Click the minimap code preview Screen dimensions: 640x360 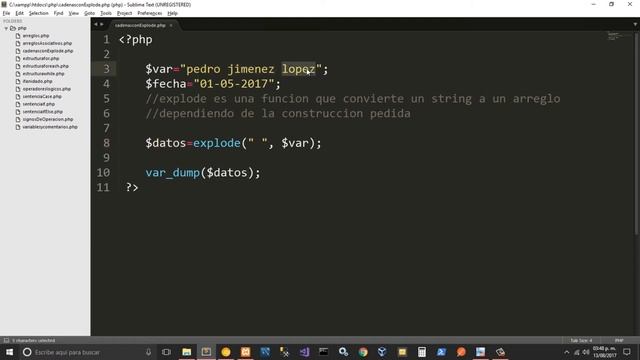click(613, 36)
